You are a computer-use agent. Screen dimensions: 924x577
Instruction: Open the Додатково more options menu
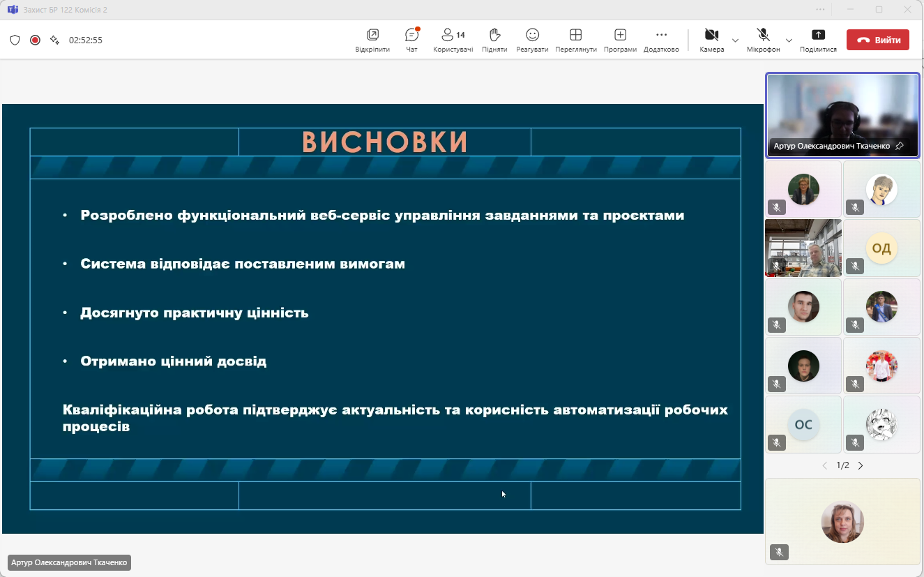click(661, 40)
